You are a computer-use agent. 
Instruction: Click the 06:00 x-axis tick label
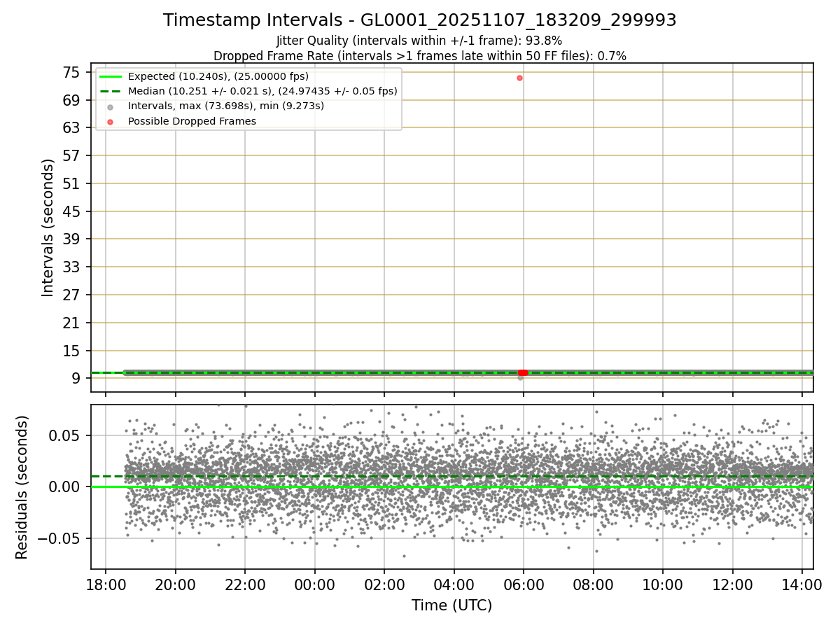pyautogui.click(x=524, y=584)
